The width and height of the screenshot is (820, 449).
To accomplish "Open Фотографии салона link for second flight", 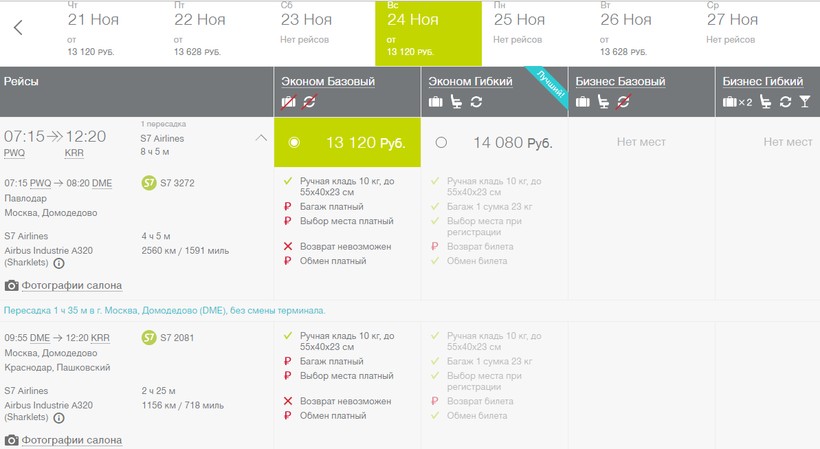I will click(x=71, y=440).
